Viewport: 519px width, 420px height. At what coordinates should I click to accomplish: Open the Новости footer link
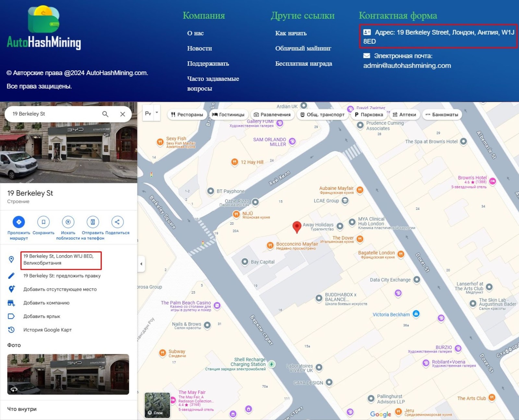tap(199, 48)
